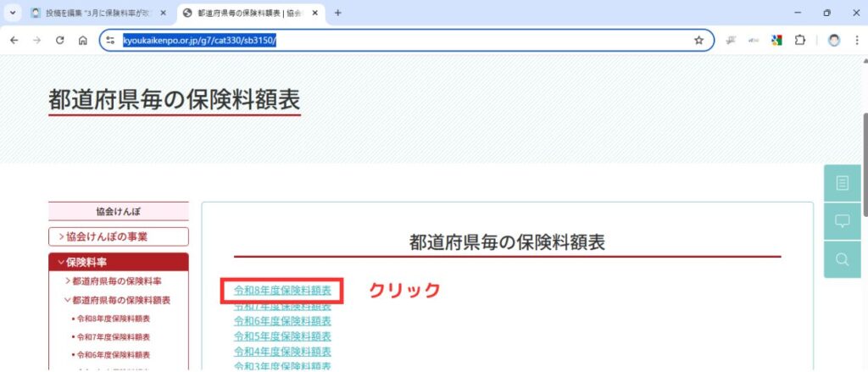Screen dimensions: 868x372
Task: Open the tab search dropdown arrow
Action: (x=12, y=13)
